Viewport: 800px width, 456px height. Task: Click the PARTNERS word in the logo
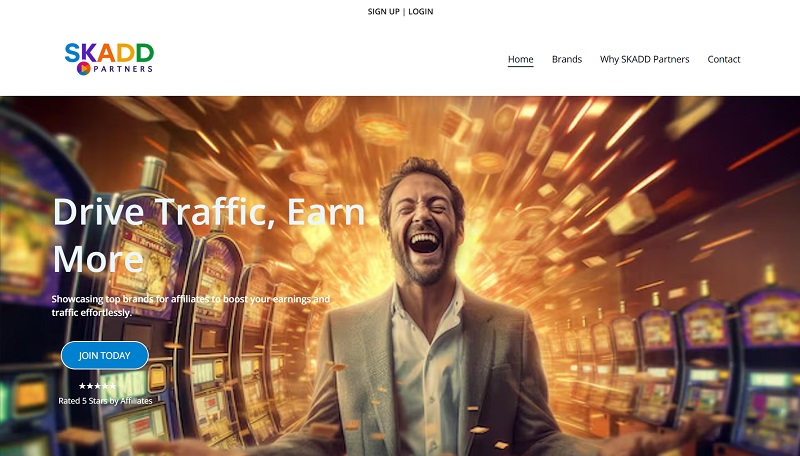(x=123, y=69)
